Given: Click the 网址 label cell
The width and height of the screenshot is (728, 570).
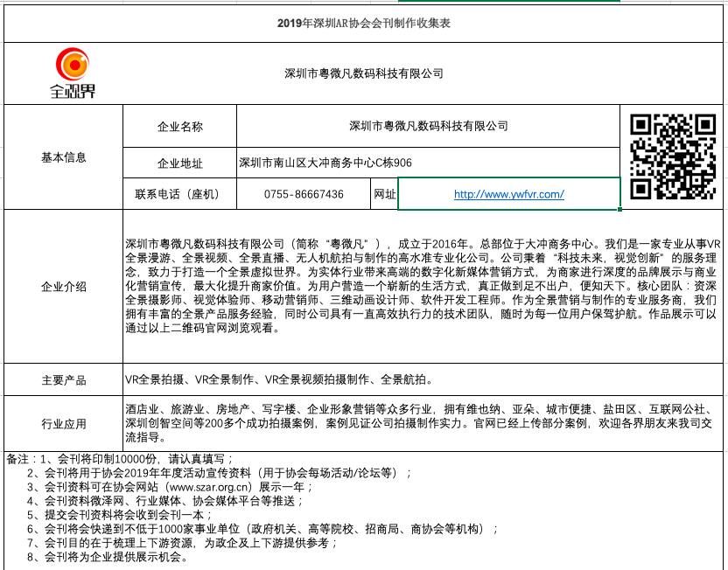Looking at the screenshot, I should (384, 194).
